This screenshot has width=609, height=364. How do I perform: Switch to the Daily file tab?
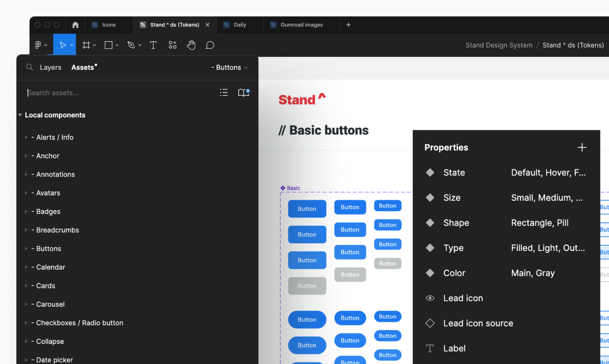[x=240, y=25]
